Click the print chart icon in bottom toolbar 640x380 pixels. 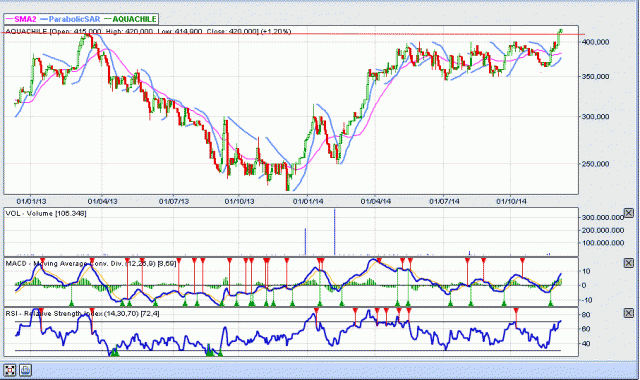pos(26,370)
